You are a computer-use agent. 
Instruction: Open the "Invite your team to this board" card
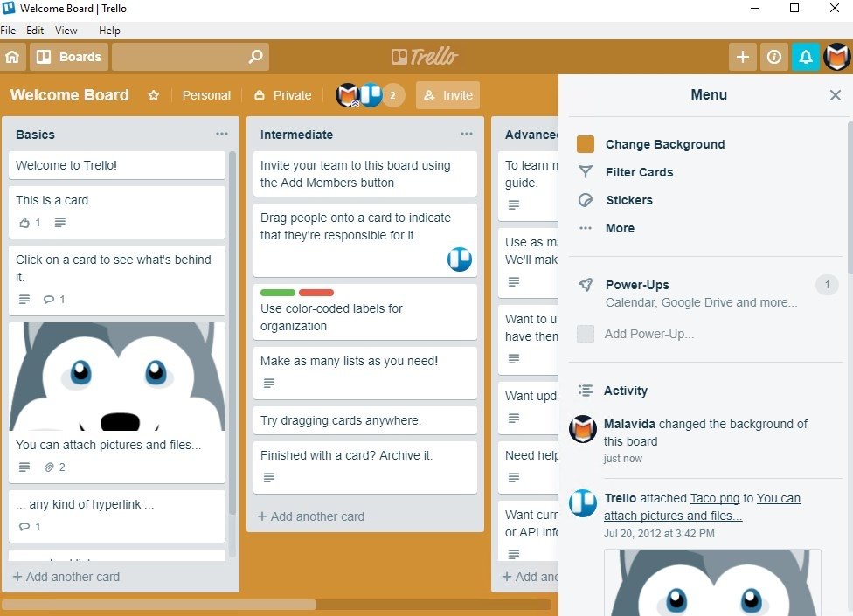point(365,174)
